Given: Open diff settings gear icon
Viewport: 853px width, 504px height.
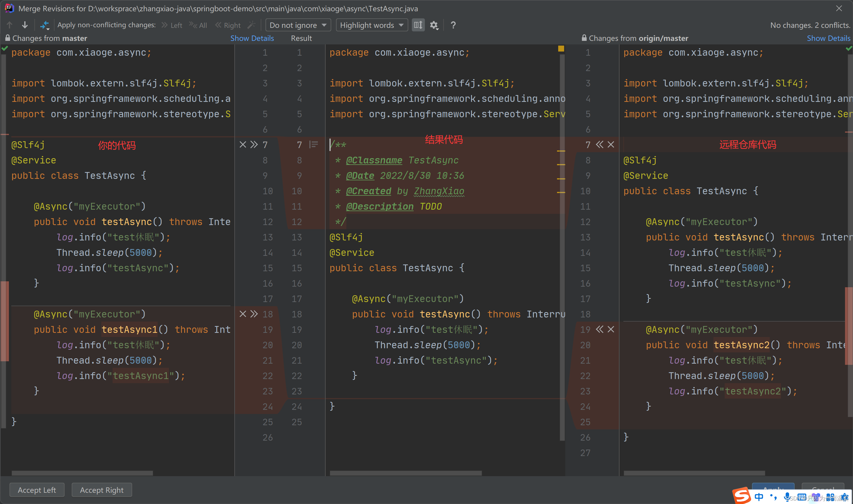Looking at the screenshot, I should [x=434, y=25].
